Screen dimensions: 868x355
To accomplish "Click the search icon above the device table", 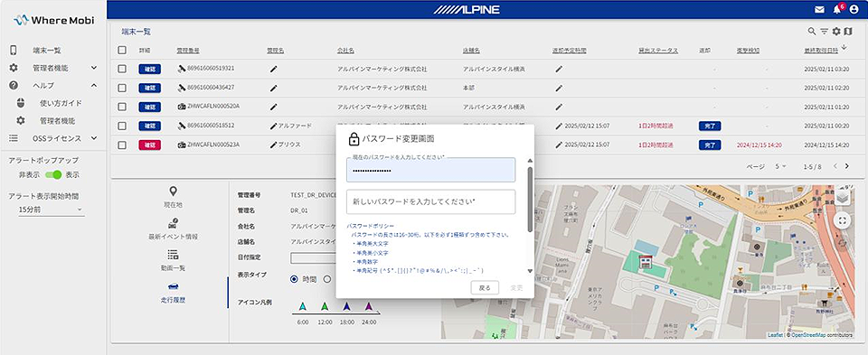I will point(812,32).
